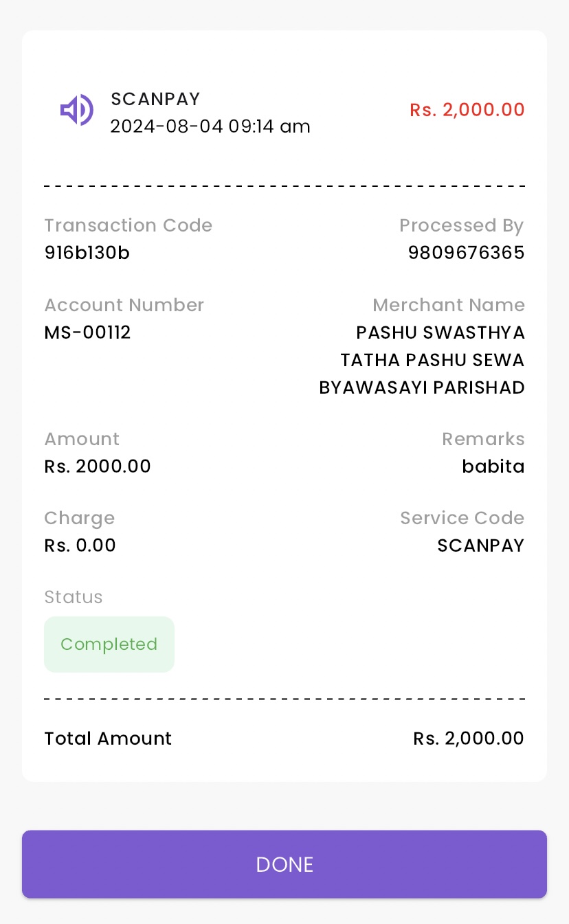Click the transaction date 2024-08-04 09:14 am
This screenshot has width=569, height=924.
click(x=210, y=126)
